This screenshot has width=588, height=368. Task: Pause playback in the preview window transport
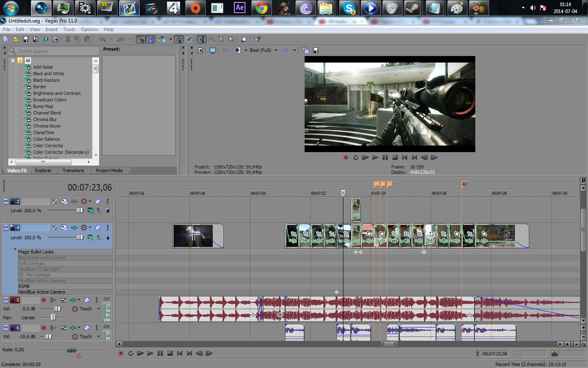click(385, 157)
